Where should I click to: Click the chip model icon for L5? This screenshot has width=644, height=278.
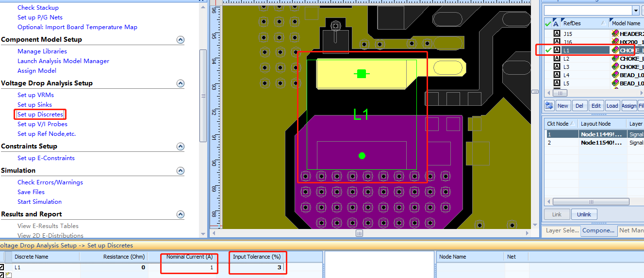click(x=615, y=83)
